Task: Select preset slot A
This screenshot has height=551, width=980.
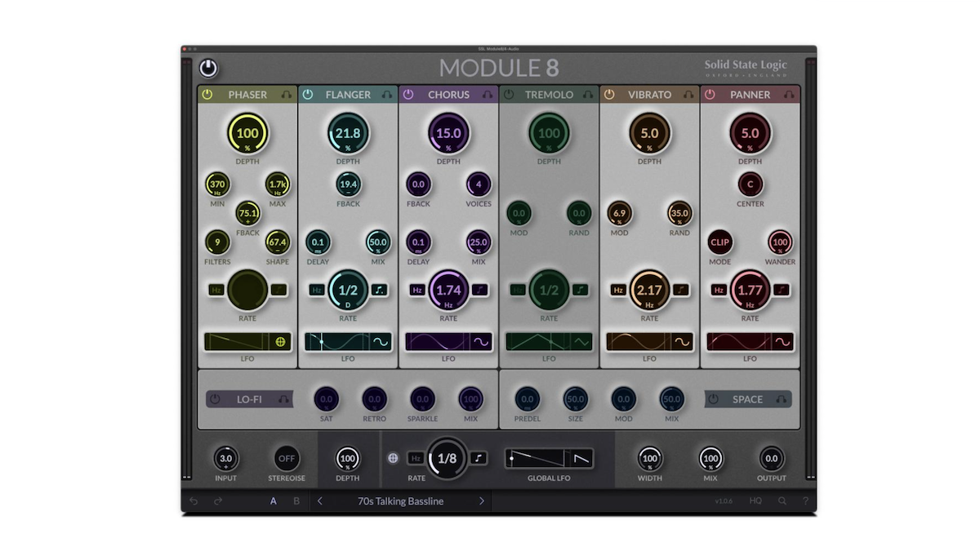Action: pyautogui.click(x=274, y=501)
